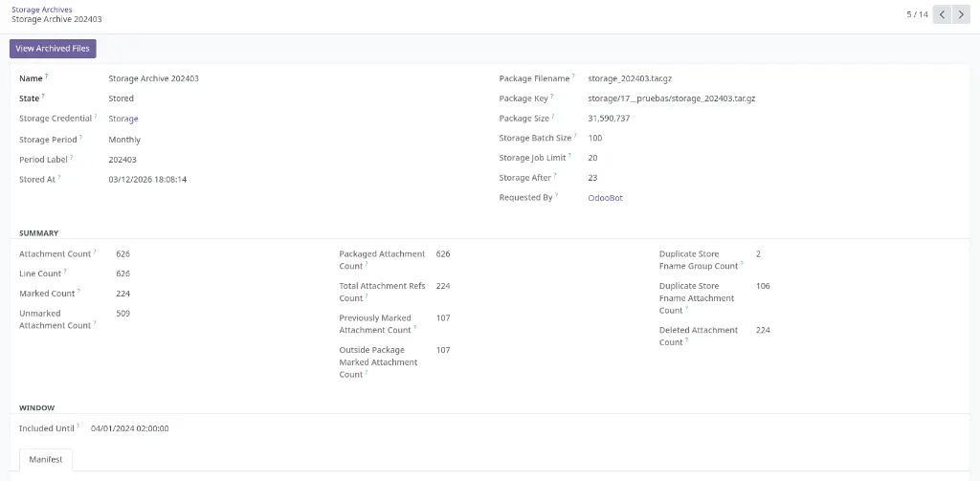This screenshot has width=980, height=481.
Task: Show help icon next to Storage Credential
Action: point(97,116)
